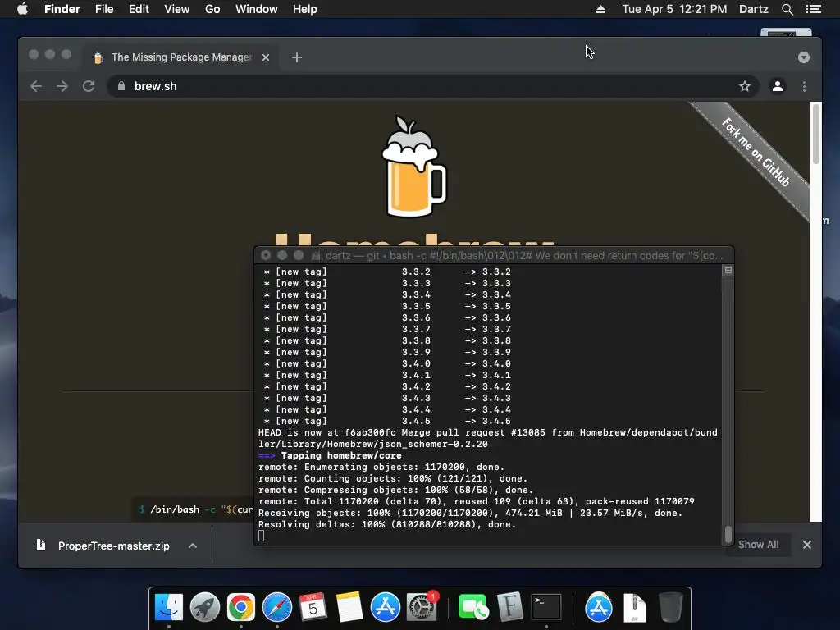840x630 pixels.
Task: Open Safari from the Dock
Action: (277, 607)
